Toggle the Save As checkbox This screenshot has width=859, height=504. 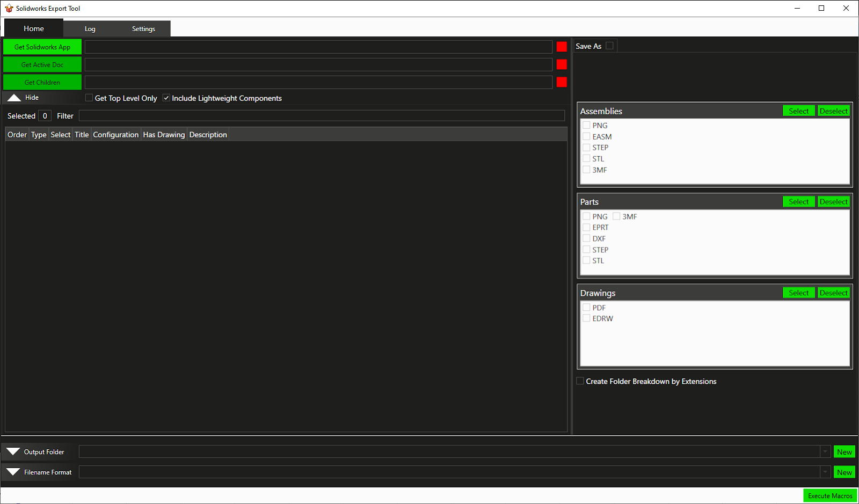(609, 46)
